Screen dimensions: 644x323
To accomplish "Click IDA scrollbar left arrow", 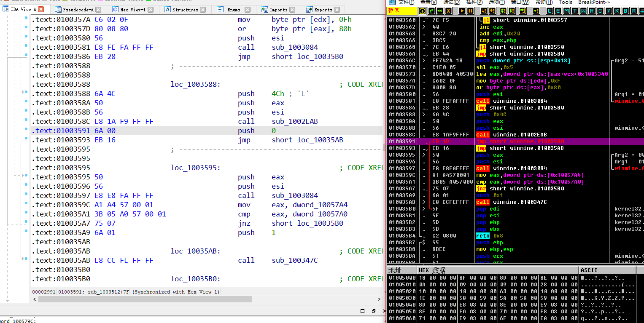I will 35,299.
